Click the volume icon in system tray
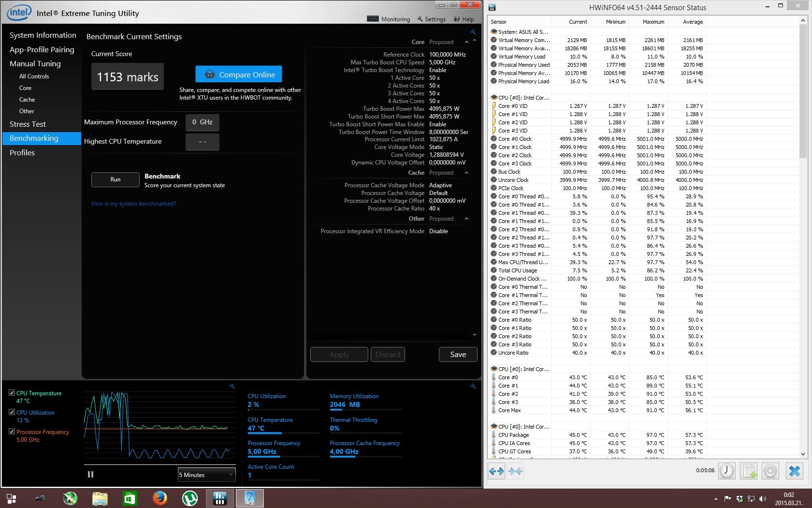Image resolution: width=812 pixels, height=508 pixels. pyautogui.click(x=763, y=499)
